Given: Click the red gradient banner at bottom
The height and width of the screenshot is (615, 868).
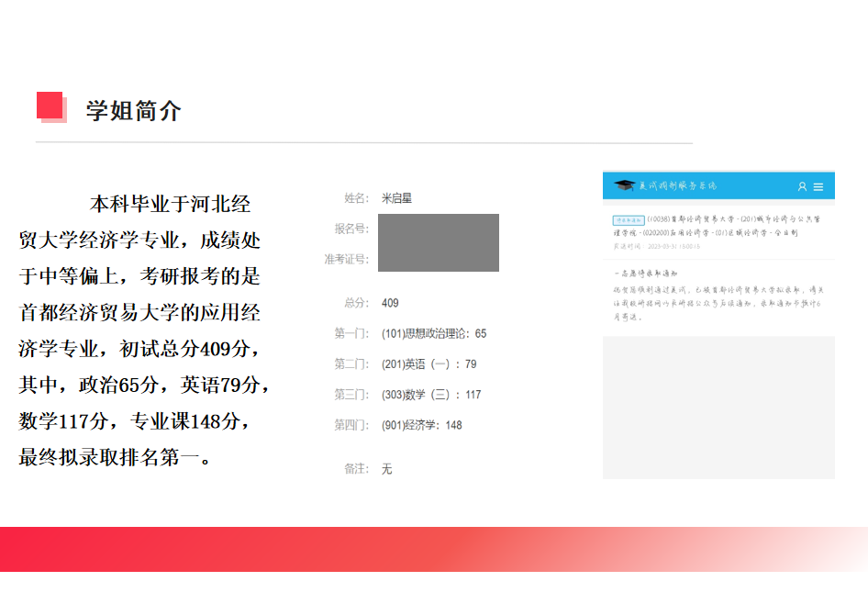Looking at the screenshot, I should [434, 549].
